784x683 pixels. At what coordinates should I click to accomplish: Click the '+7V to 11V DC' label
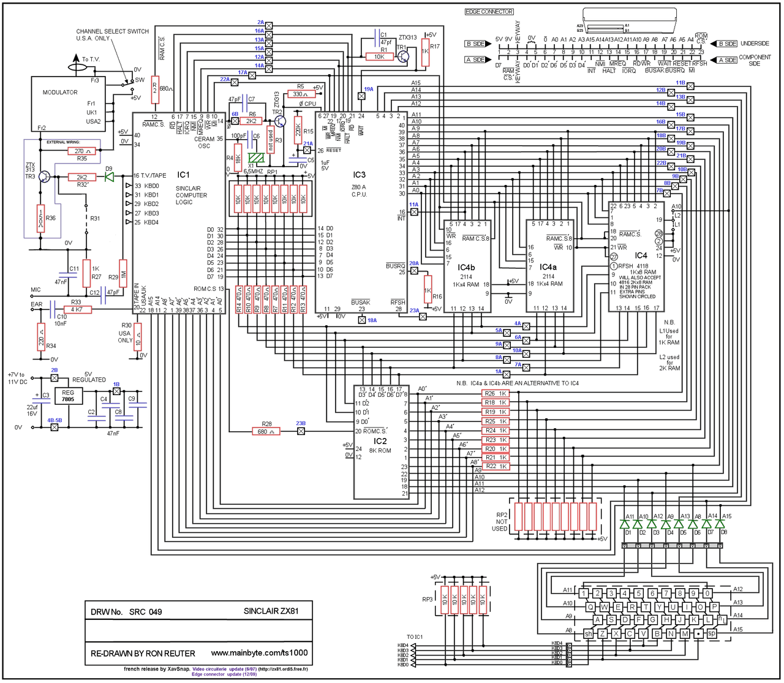click(17, 378)
